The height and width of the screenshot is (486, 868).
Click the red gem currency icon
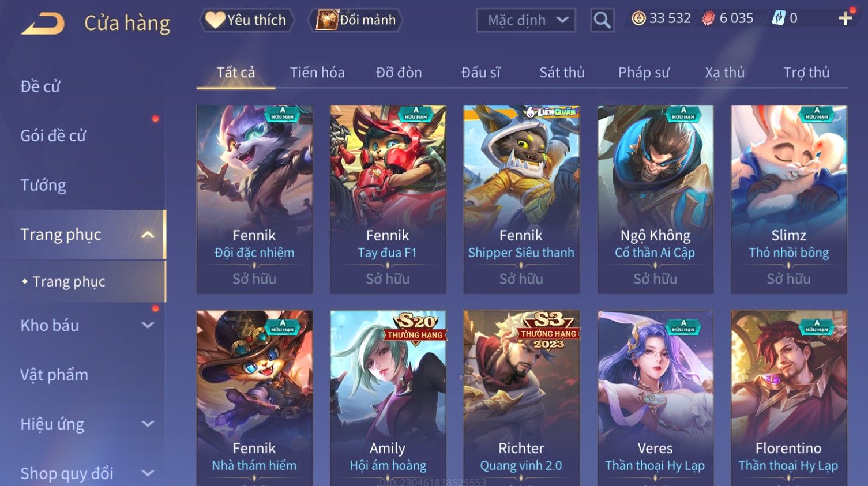pos(708,18)
